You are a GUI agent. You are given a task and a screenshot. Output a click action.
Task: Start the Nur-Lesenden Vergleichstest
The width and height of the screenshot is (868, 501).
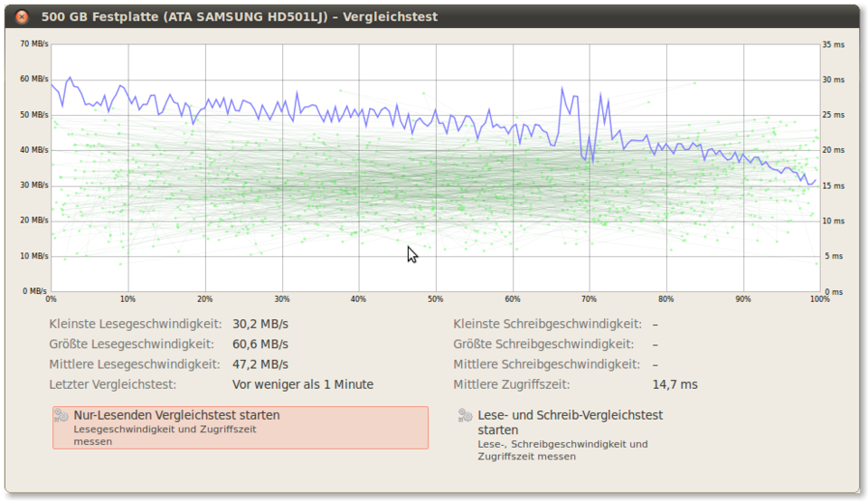click(241, 428)
